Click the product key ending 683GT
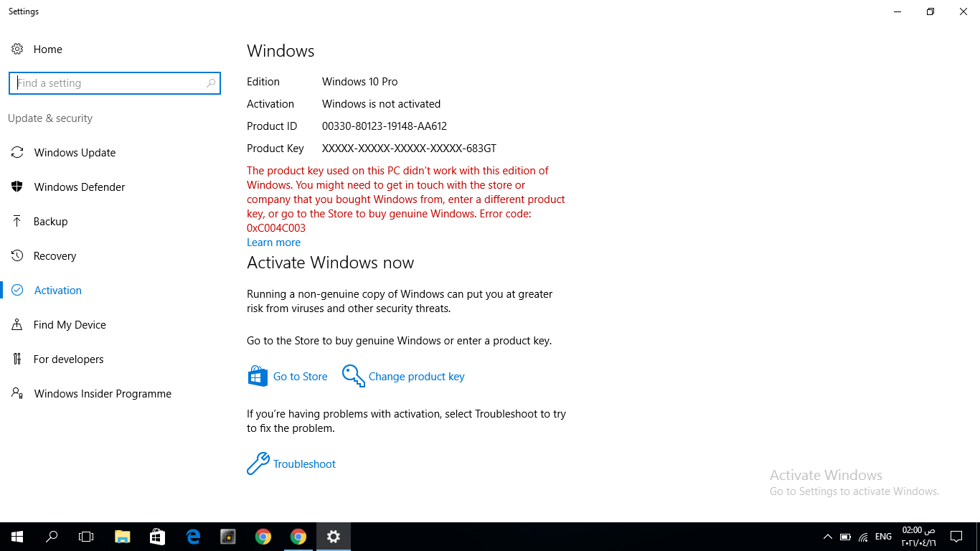Viewport: 980px width, 551px height. (409, 149)
